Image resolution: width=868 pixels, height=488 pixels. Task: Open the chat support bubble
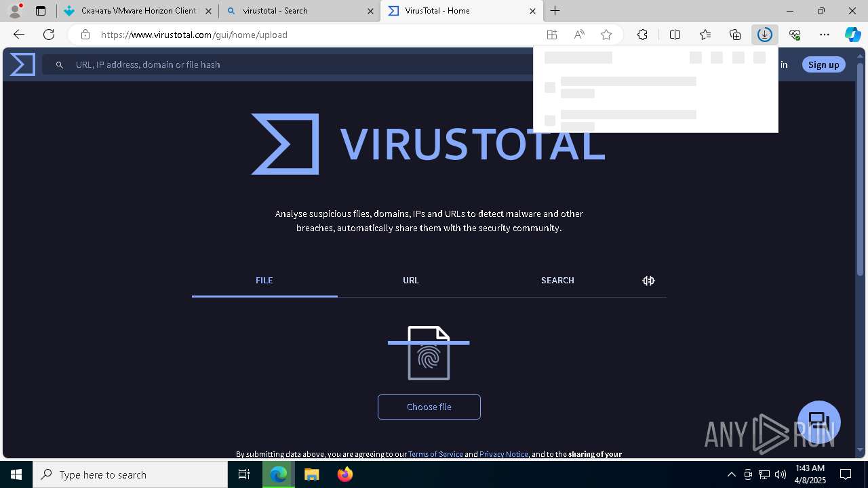(x=819, y=422)
